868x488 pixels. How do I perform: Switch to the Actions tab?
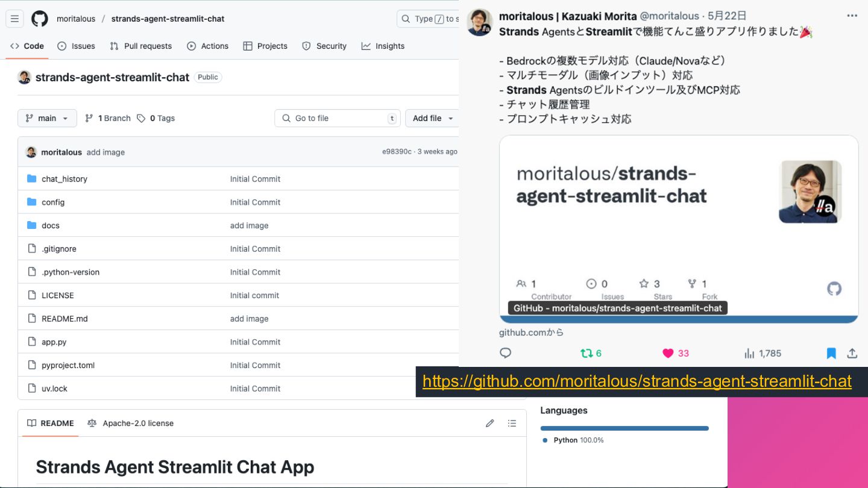(x=208, y=46)
